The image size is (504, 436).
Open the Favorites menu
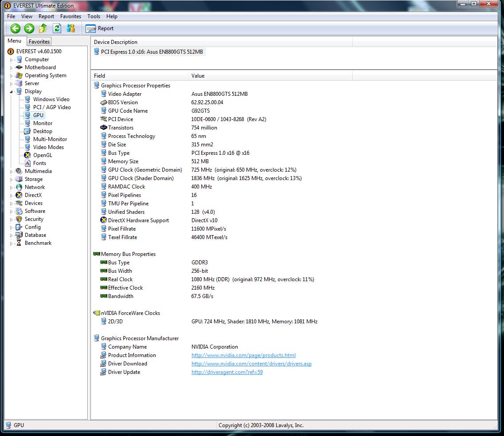(71, 16)
